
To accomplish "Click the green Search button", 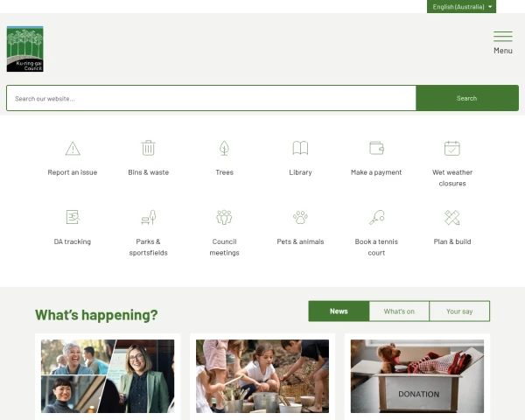I will coord(467,98).
